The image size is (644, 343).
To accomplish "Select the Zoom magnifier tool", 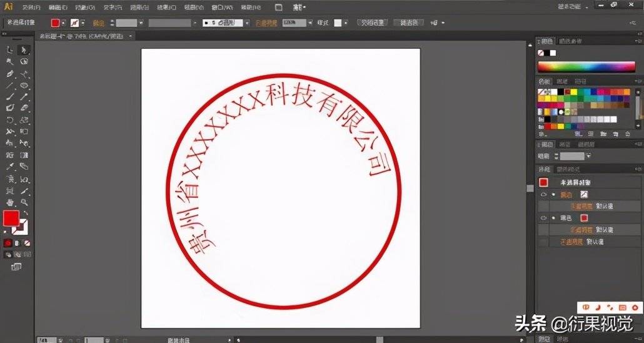I will click(24, 202).
